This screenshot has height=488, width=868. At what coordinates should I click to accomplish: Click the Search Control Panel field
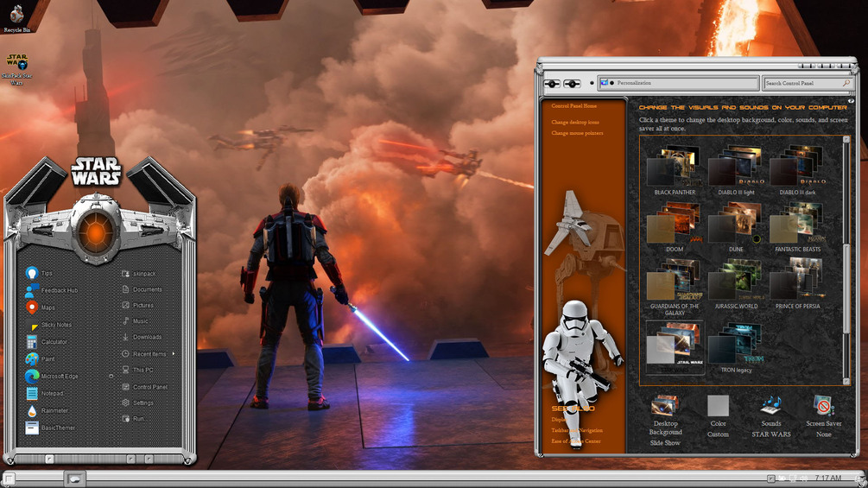807,83
